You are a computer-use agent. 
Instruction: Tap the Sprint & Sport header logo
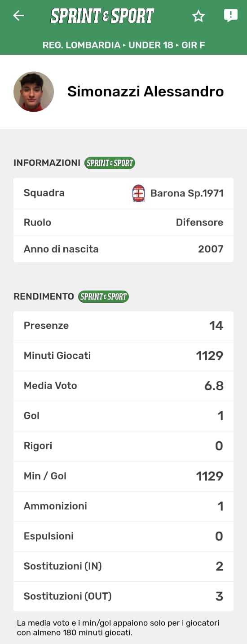click(x=102, y=16)
